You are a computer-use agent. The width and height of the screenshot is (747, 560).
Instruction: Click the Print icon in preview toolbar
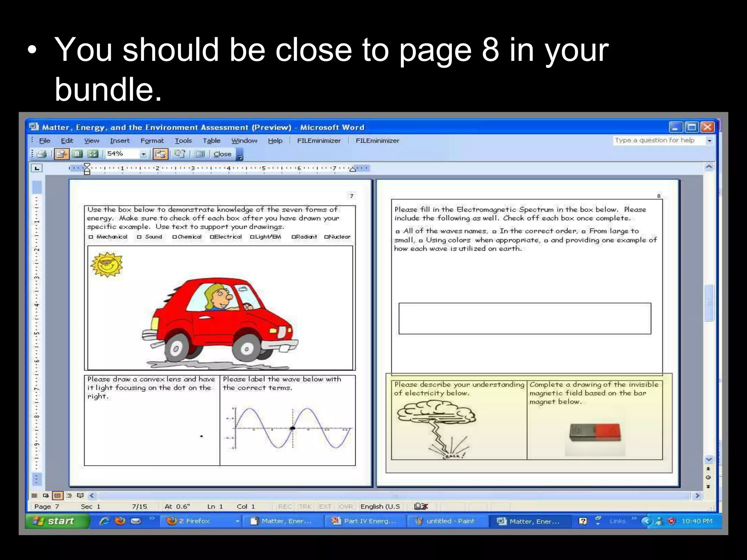click(x=42, y=154)
